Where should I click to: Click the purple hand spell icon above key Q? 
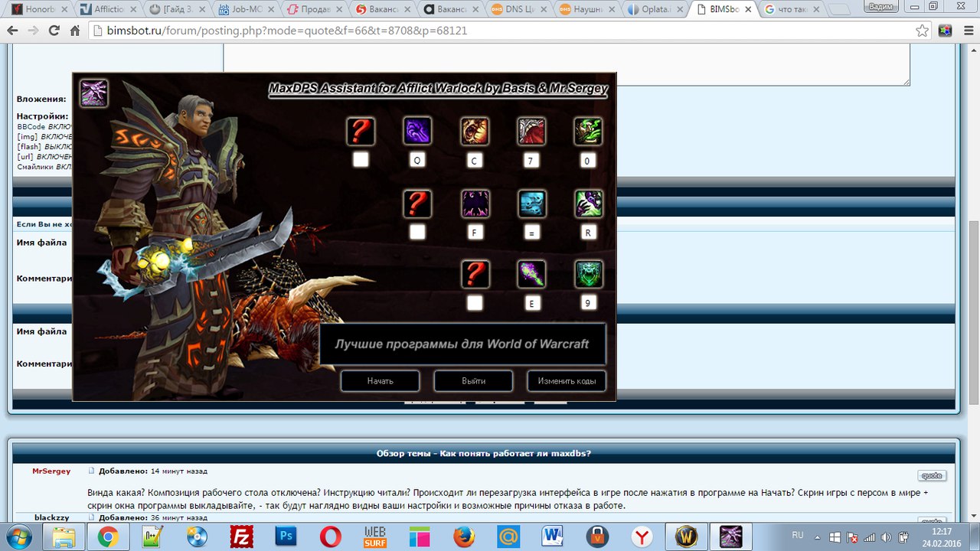pyautogui.click(x=417, y=132)
